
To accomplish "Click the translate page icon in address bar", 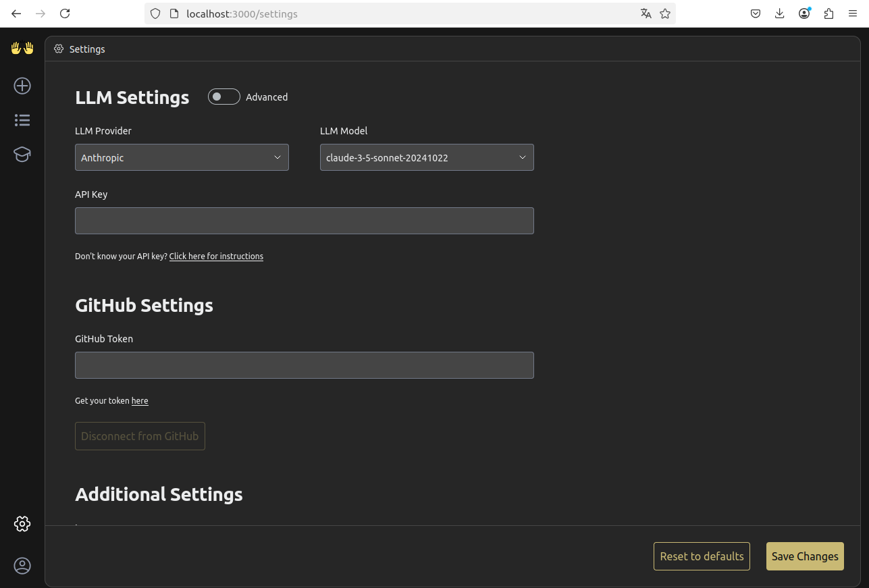I will pos(646,14).
